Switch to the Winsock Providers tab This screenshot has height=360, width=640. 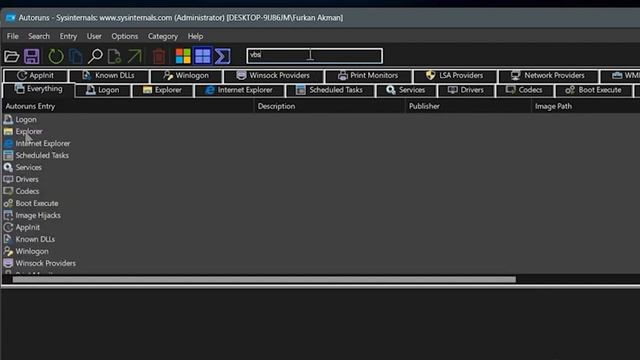[273, 76]
